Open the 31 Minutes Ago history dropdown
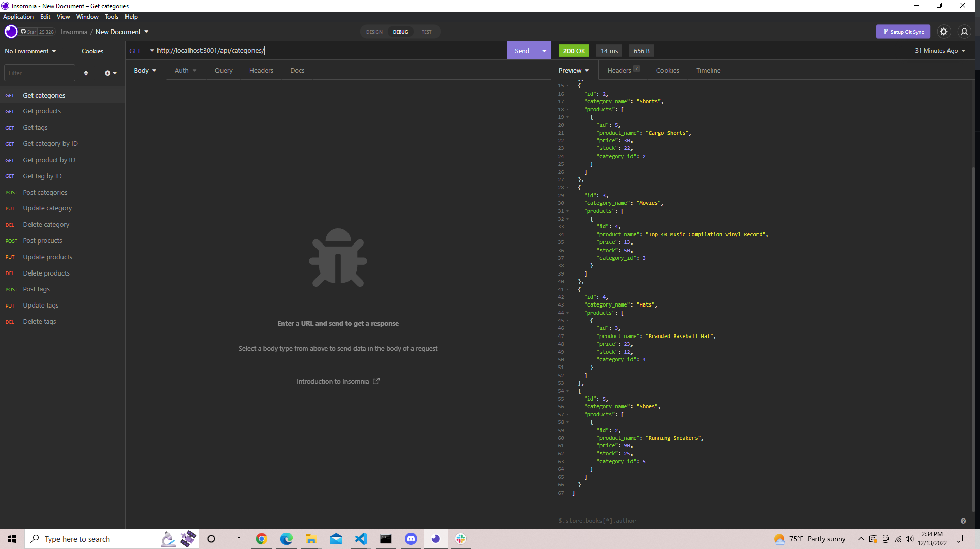 pyautogui.click(x=940, y=51)
